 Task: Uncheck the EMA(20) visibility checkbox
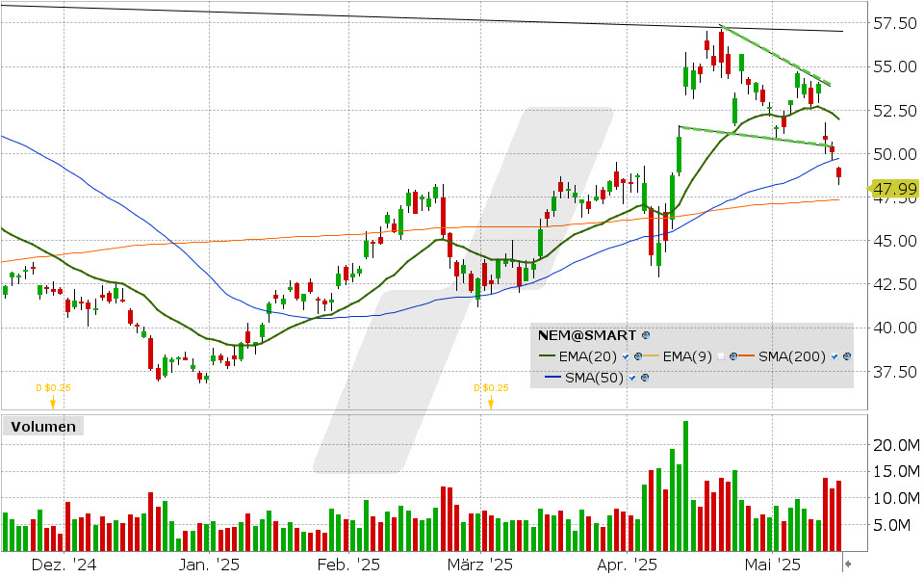[627, 357]
